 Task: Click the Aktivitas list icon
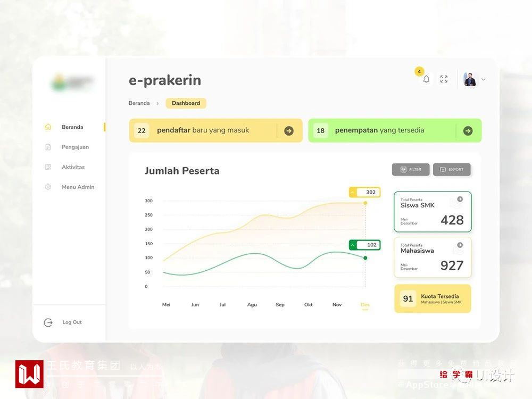tap(48, 167)
